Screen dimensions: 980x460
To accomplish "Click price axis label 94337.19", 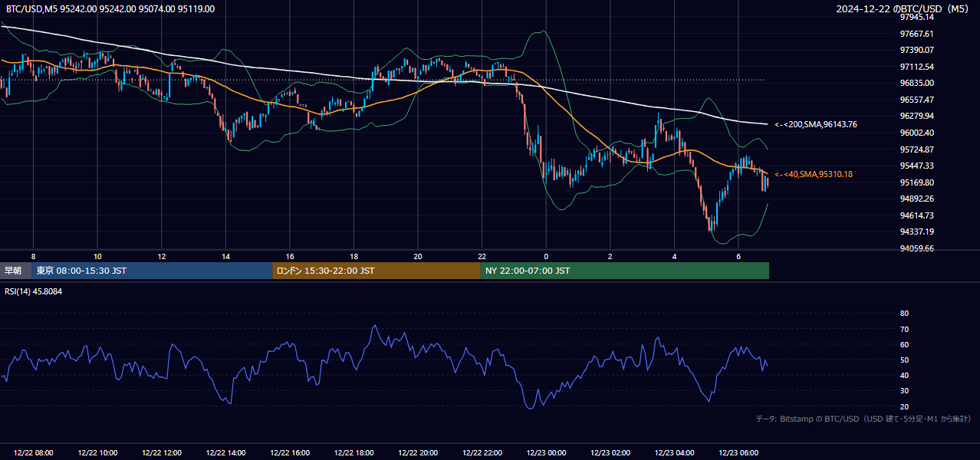I will [917, 232].
